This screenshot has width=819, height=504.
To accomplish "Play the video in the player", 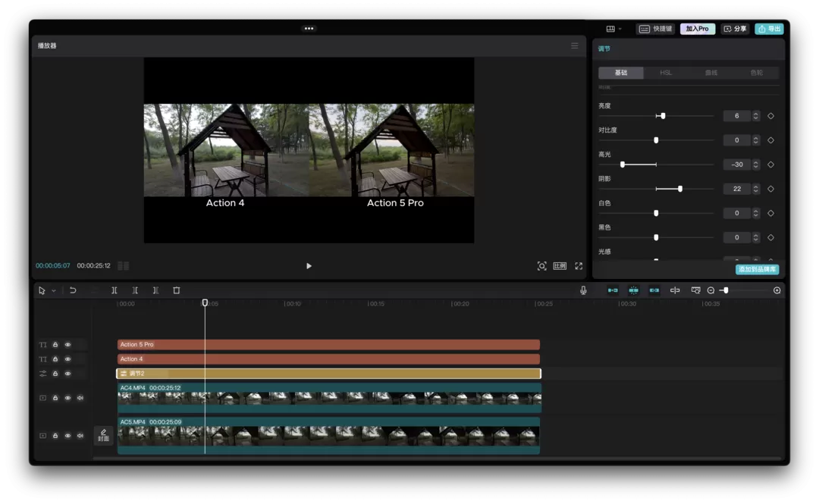I will (309, 266).
